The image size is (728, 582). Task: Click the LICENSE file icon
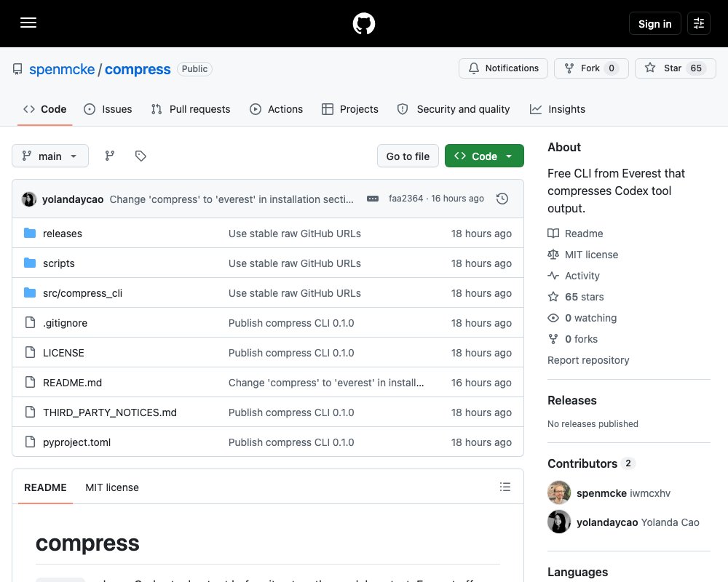(x=30, y=352)
